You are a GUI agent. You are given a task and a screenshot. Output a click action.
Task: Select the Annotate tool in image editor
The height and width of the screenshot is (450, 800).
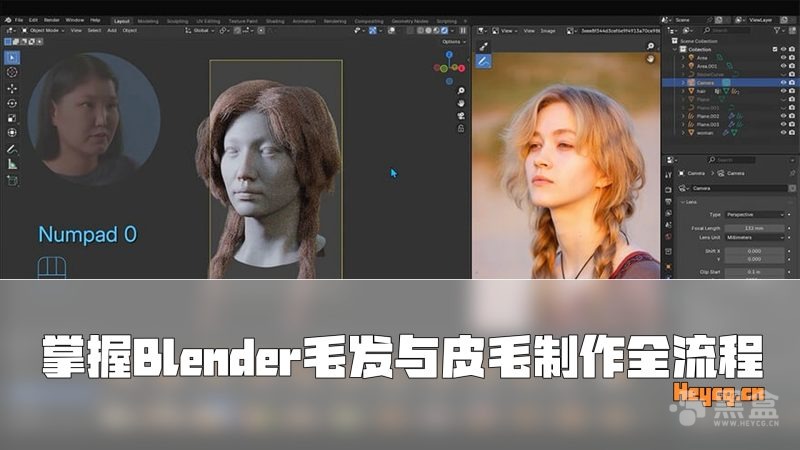tap(483, 62)
